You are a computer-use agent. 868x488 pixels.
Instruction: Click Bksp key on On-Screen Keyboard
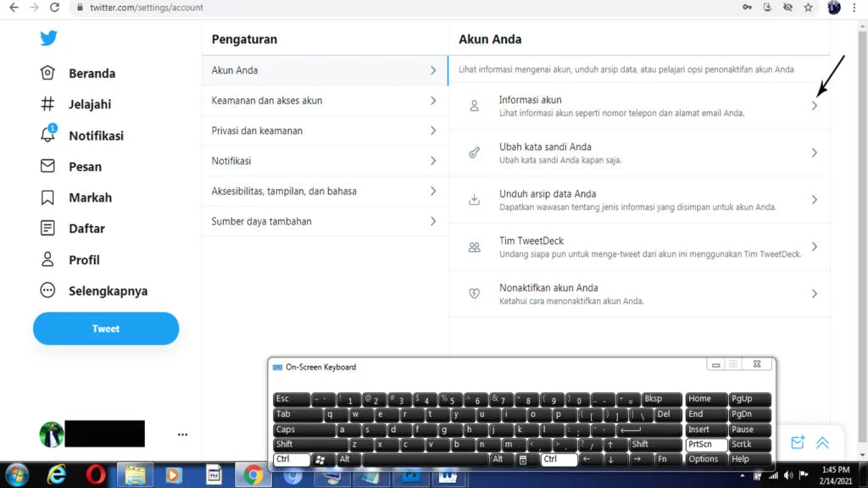[x=661, y=399]
